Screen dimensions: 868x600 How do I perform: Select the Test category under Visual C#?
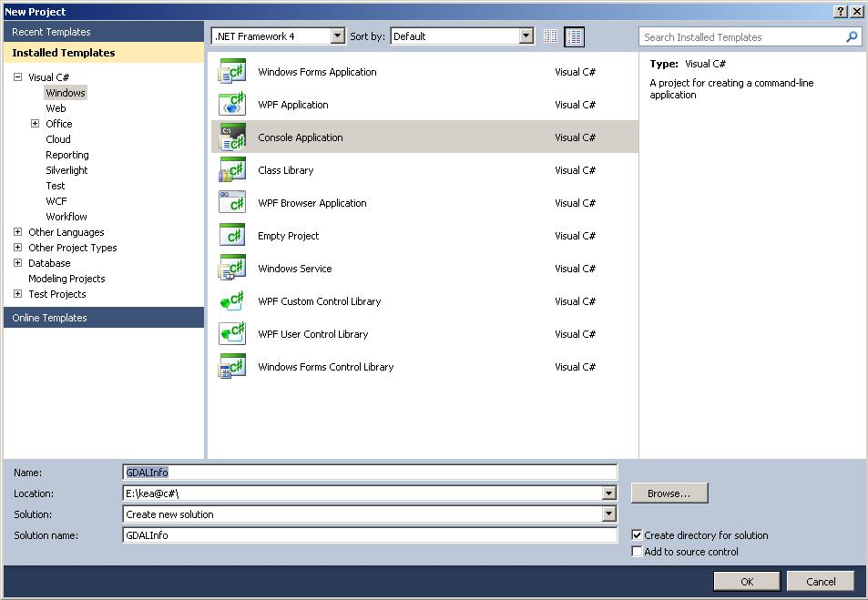(56, 186)
